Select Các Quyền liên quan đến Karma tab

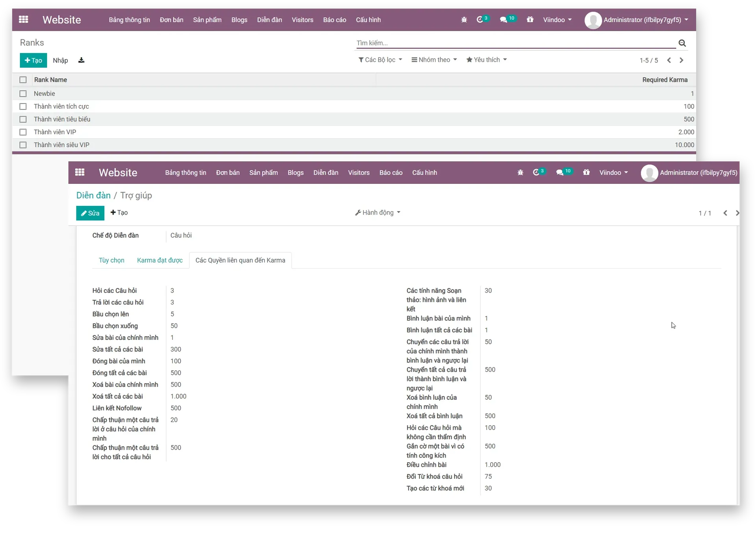point(240,260)
